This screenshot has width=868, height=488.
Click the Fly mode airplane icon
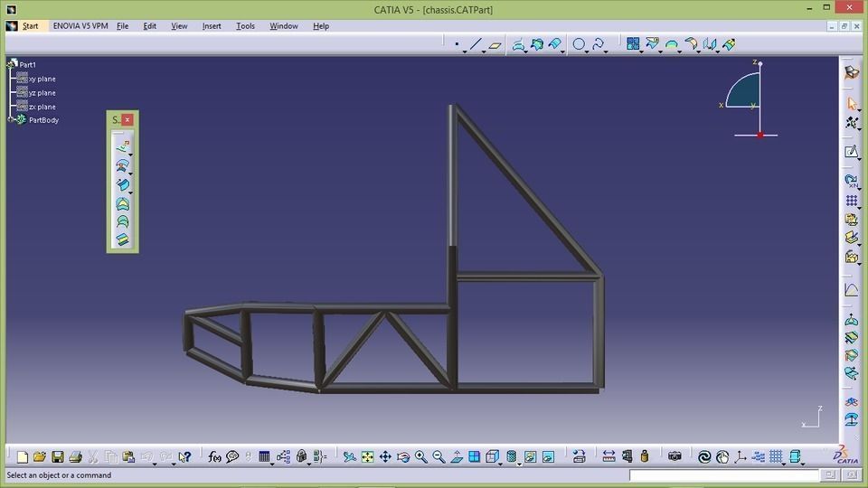[349, 456]
